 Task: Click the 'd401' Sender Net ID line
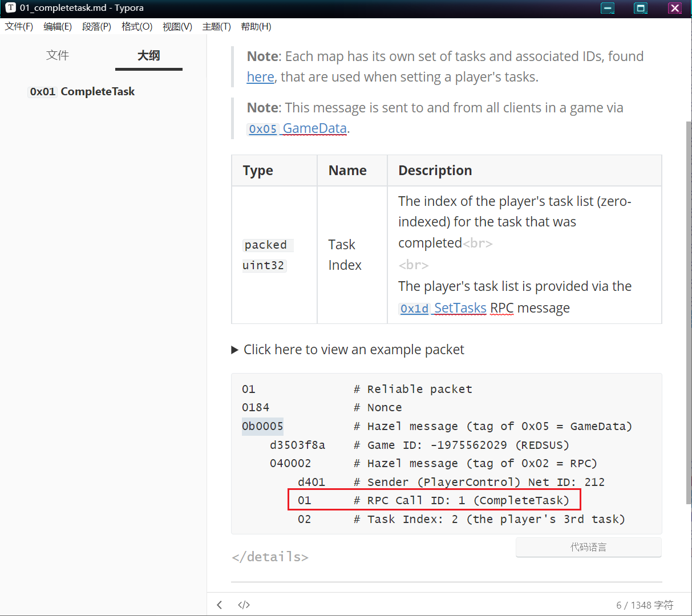tap(311, 482)
